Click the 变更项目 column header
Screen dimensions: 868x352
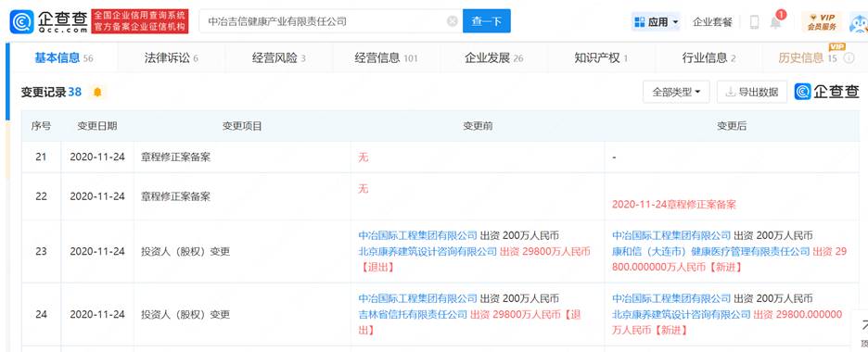coord(242,126)
